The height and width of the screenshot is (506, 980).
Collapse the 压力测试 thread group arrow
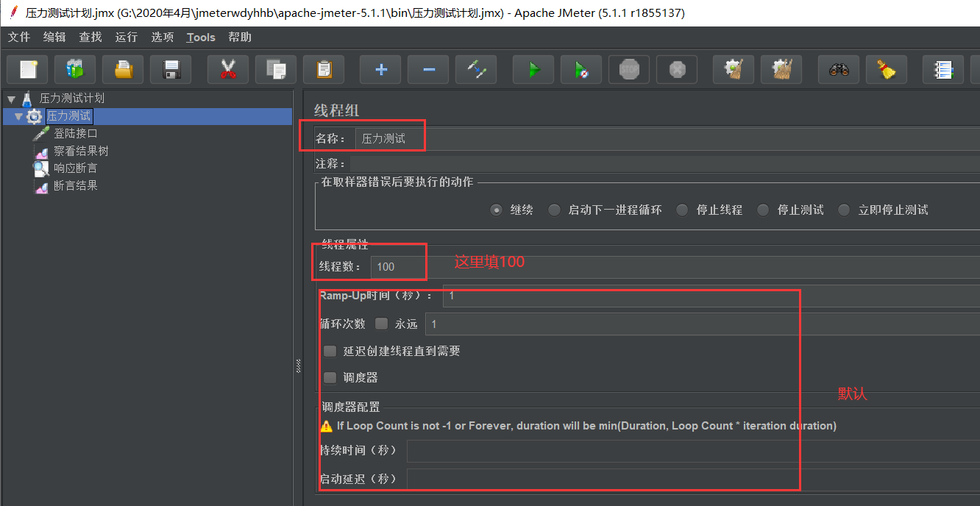coord(18,116)
